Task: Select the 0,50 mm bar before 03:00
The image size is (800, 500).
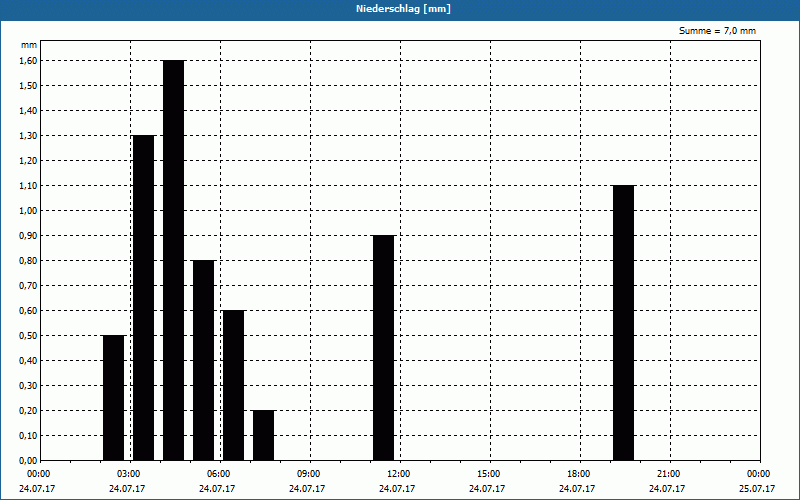Action: (113, 398)
